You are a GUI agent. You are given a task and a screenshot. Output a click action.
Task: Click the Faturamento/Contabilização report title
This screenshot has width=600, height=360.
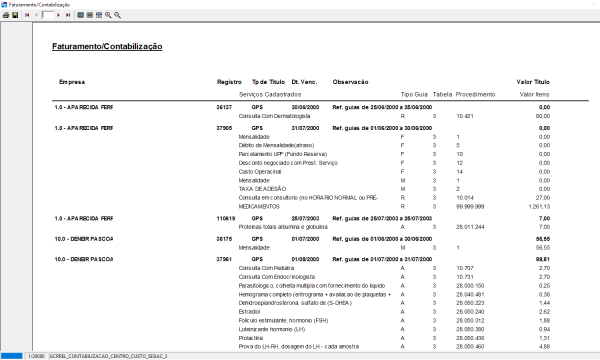107,46
